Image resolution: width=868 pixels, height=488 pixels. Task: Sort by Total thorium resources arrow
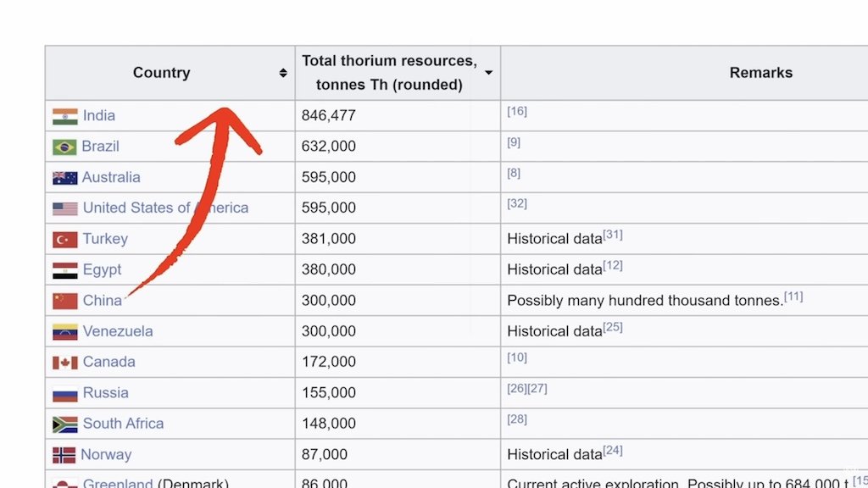pyautogui.click(x=489, y=73)
